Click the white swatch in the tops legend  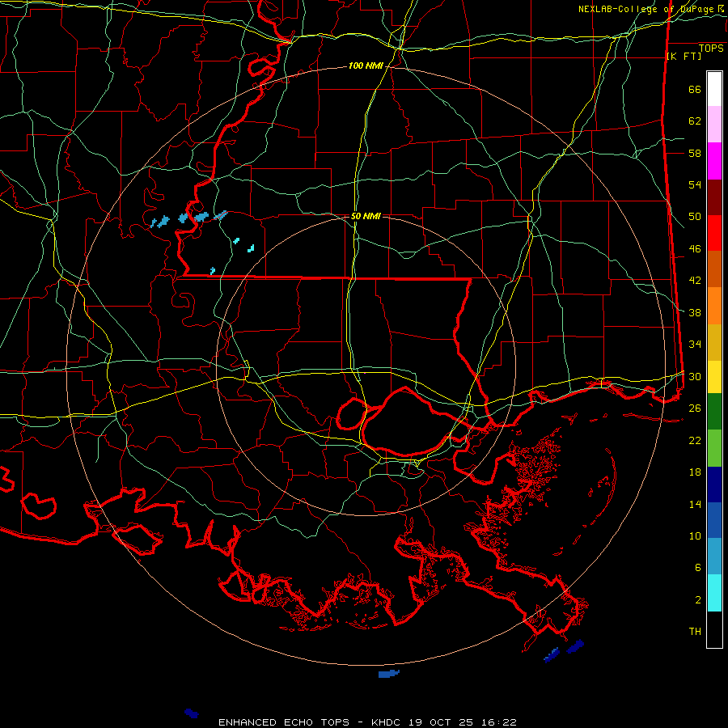pos(714,89)
